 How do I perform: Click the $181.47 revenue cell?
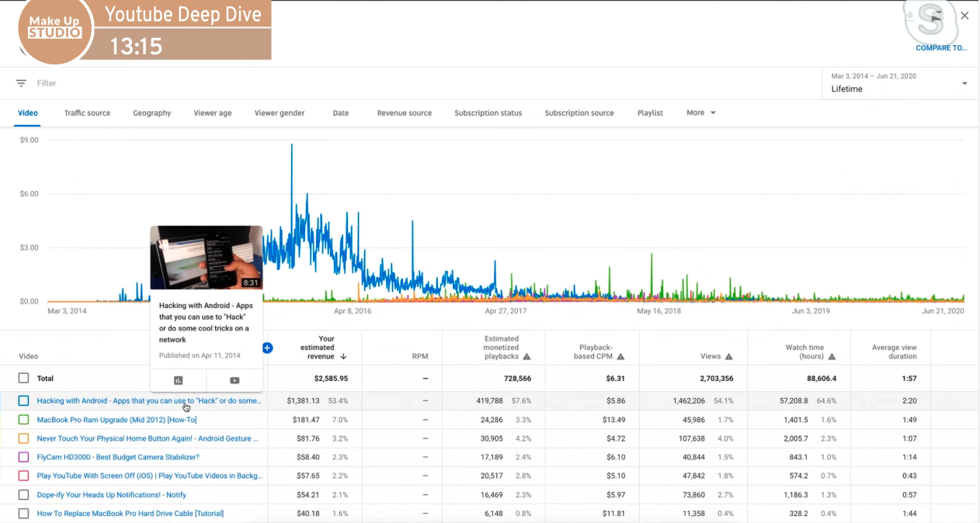pyautogui.click(x=305, y=420)
